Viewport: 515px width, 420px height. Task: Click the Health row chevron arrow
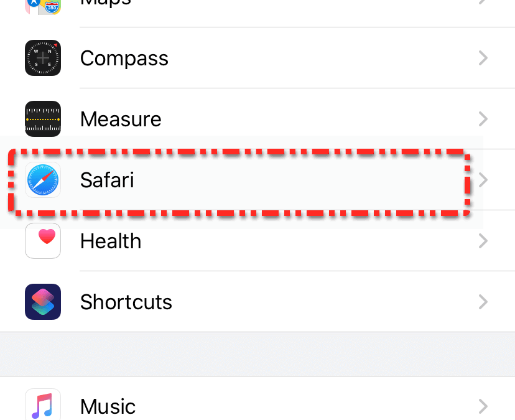point(483,241)
